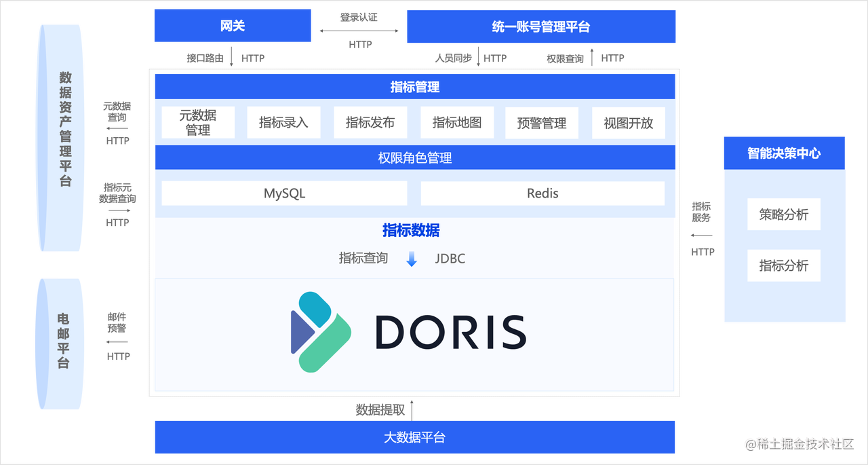Click the 指标查询 label
The image size is (868, 465).
click(x=363, y=258)
